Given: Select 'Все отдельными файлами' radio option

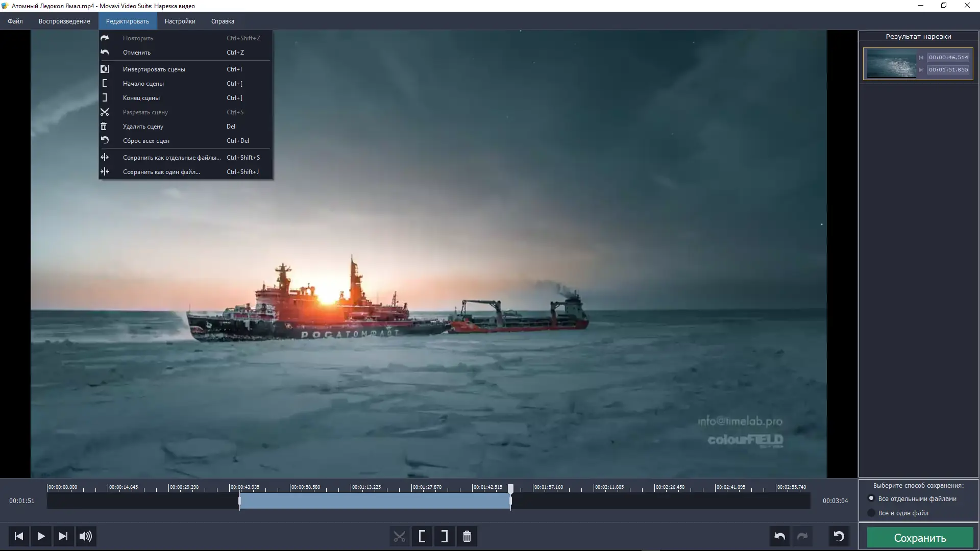Looking at the screenshot, I should click(x=872, y=499).
